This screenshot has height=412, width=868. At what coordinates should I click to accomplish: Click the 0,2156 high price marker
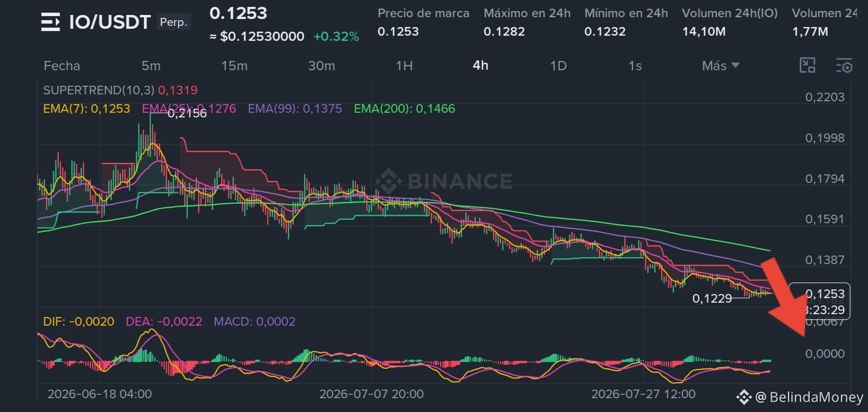pos(187,113)
